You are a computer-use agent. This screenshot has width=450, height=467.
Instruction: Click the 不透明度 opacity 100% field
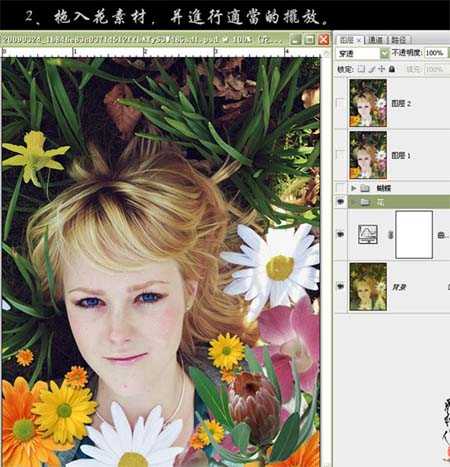click(x=435, y=53)
